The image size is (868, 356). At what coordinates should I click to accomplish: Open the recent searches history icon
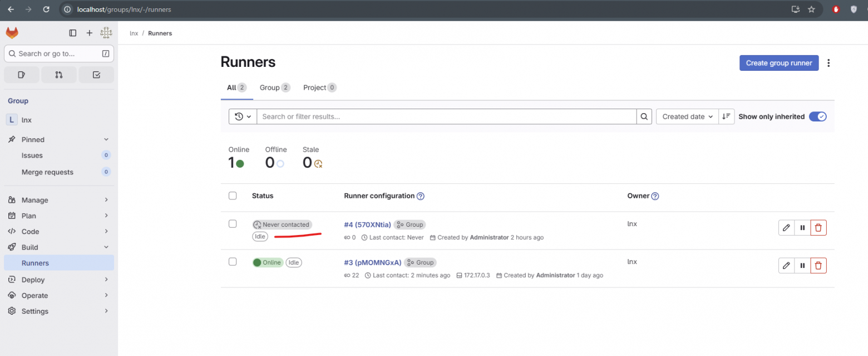tap(243, 116)
